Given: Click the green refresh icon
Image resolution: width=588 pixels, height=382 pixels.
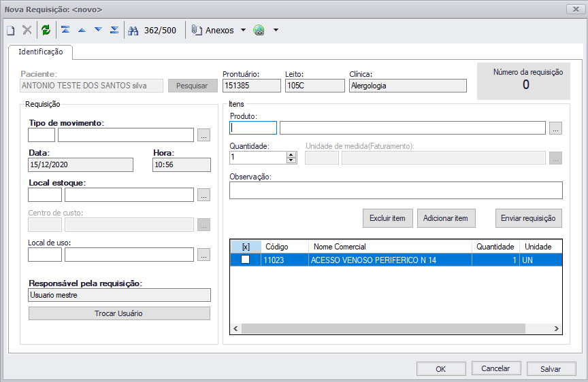Looking at the screenshot, I should coord(46,30).
